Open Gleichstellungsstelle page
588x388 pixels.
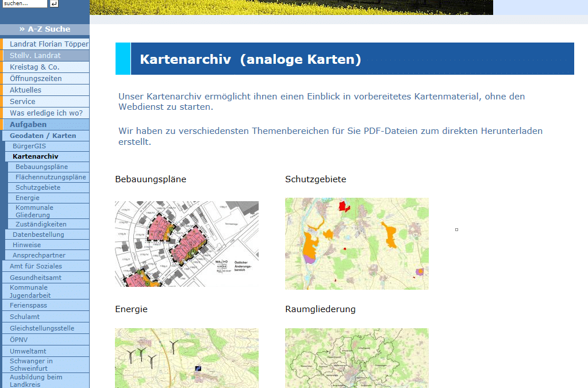[x=46, y=328]
